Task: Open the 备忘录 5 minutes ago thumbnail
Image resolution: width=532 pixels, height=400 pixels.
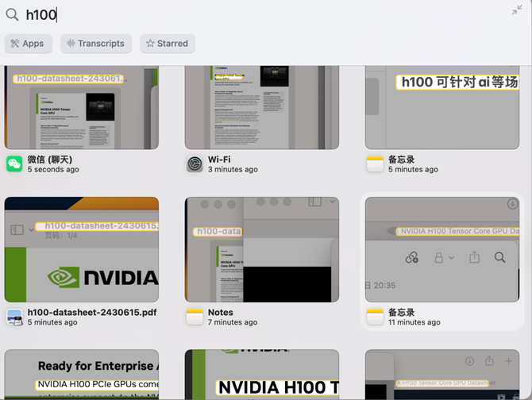Action: (x=442, y=107)
